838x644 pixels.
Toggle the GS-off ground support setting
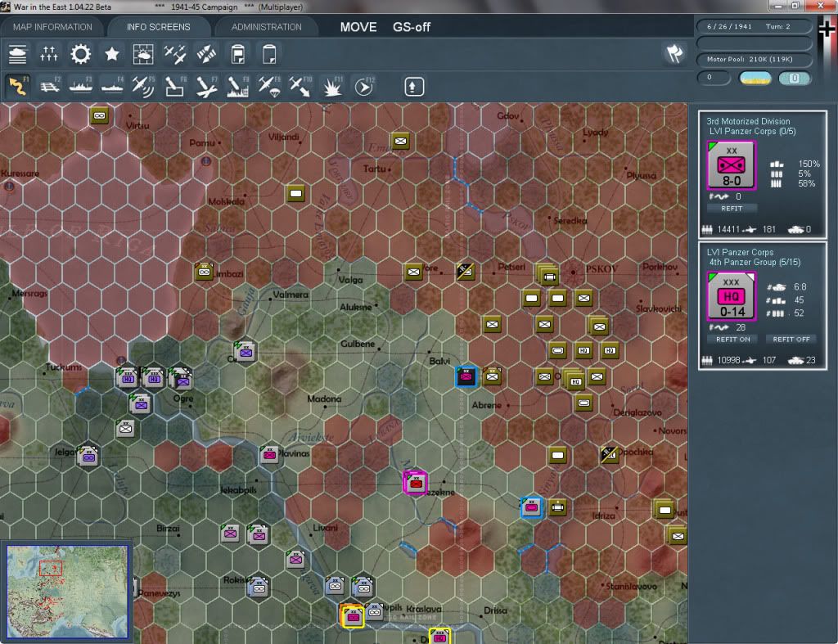412,27
